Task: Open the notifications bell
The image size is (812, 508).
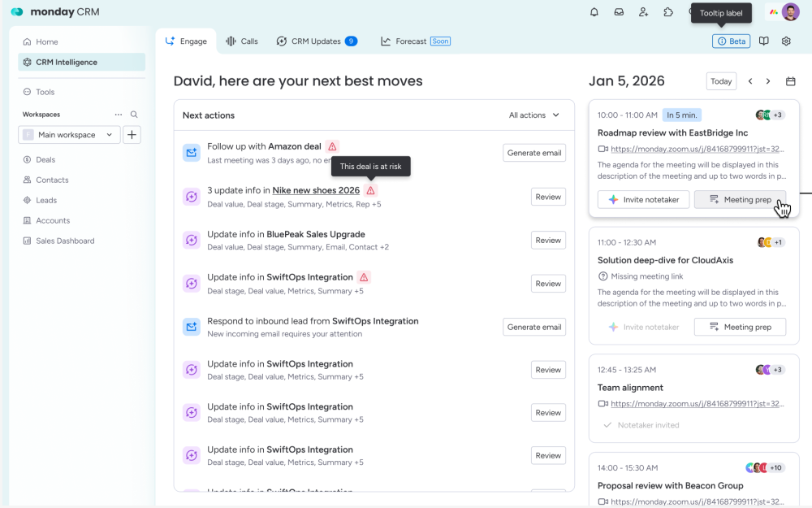Action: click(x=594, y=12)
